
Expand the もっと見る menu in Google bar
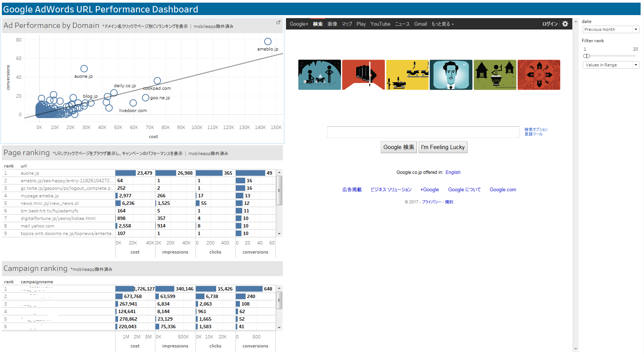[443, 24]
